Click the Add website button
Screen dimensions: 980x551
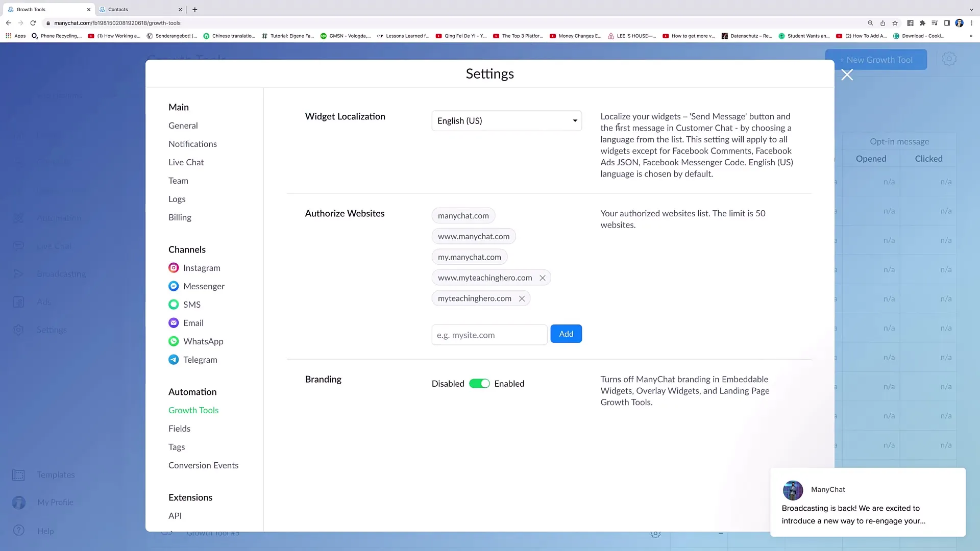(x=566, y=334)
